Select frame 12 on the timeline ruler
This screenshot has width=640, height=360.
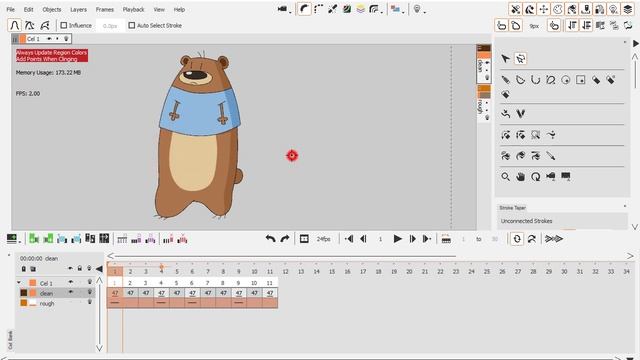pyautogui.click(x=285, y=271)
